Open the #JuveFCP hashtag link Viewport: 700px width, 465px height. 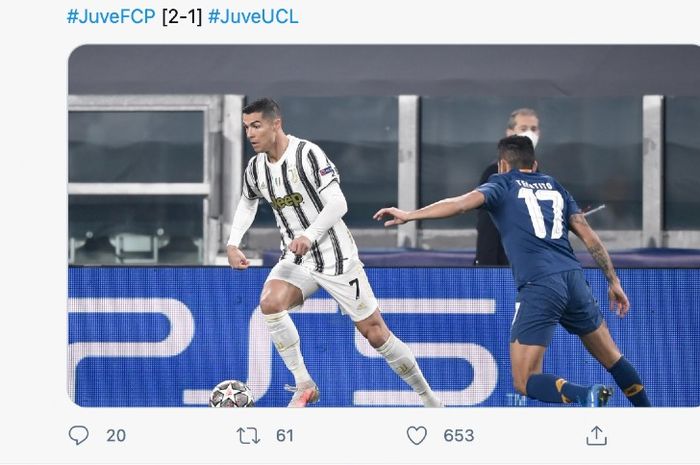point(111,17)
